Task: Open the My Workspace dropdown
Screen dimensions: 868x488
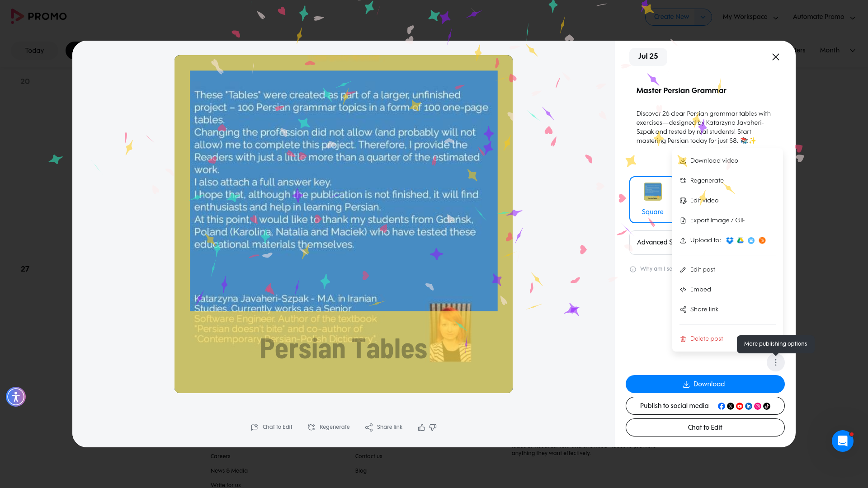Action: pyautogui.click(x=750, y=17)
